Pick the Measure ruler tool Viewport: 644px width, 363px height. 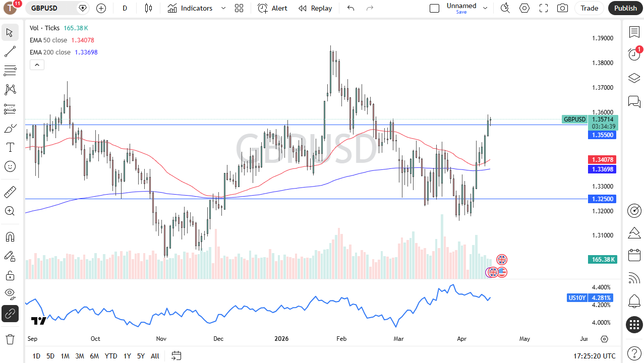pyautogui.click(x=10, y=192)
